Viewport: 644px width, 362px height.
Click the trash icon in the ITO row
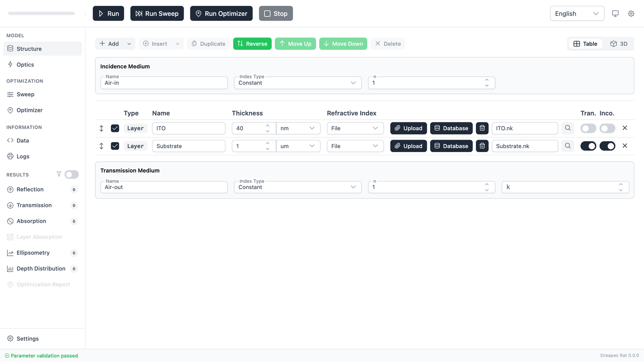[x=482, y=128]
